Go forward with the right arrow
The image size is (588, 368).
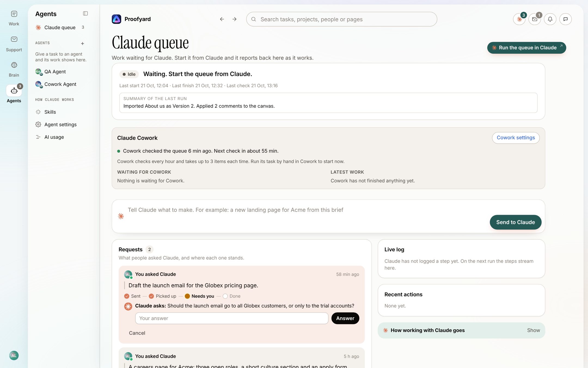tap(234, 19)
